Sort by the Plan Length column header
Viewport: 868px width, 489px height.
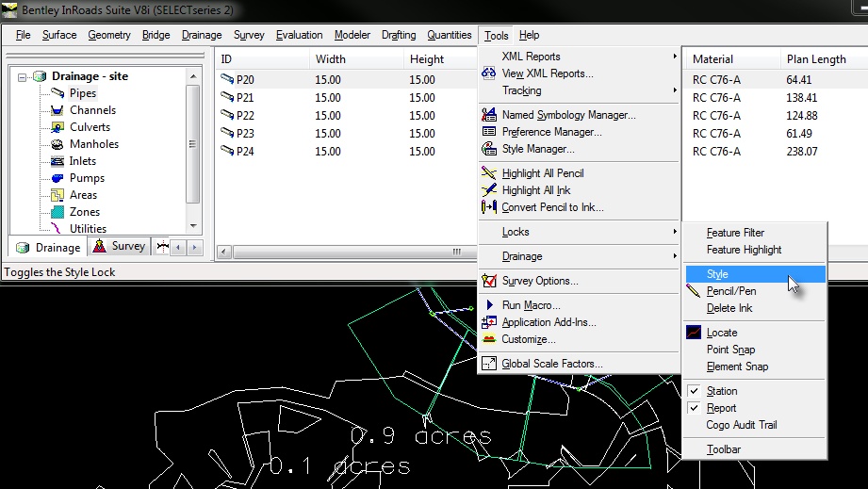tap(825, 59)
